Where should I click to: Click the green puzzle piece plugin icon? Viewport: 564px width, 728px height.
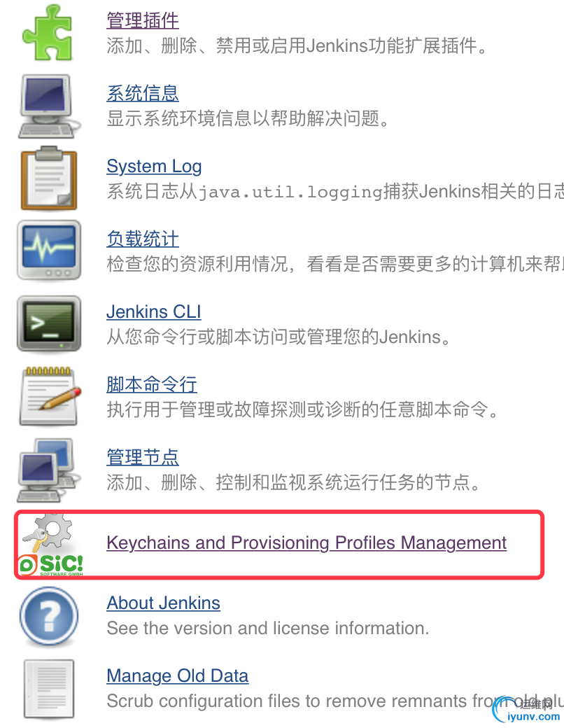tap(48, 32)
